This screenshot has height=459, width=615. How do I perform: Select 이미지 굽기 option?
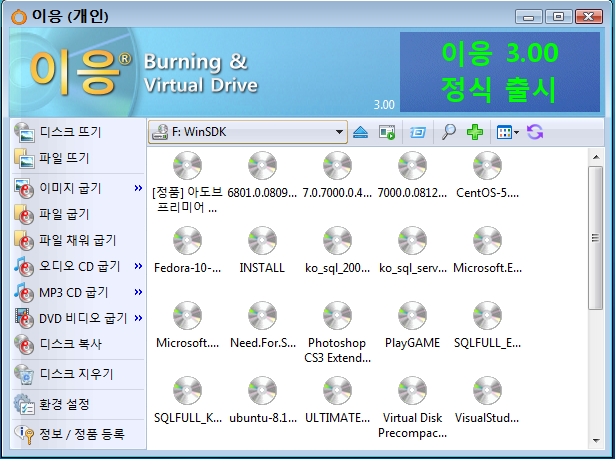tap(73, 188)
